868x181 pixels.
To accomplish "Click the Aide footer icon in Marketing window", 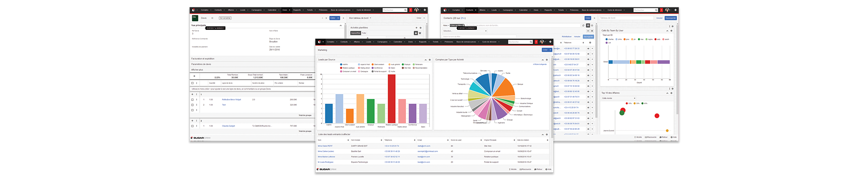I will point(548,169).
